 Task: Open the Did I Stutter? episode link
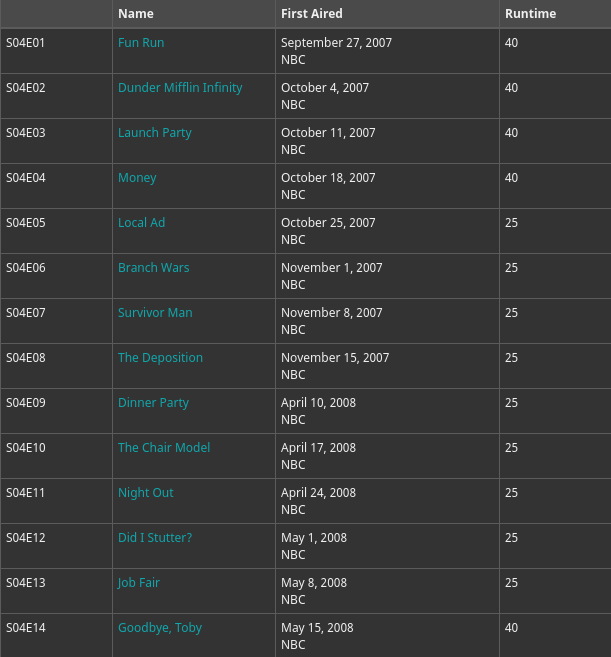pos(155,538)
